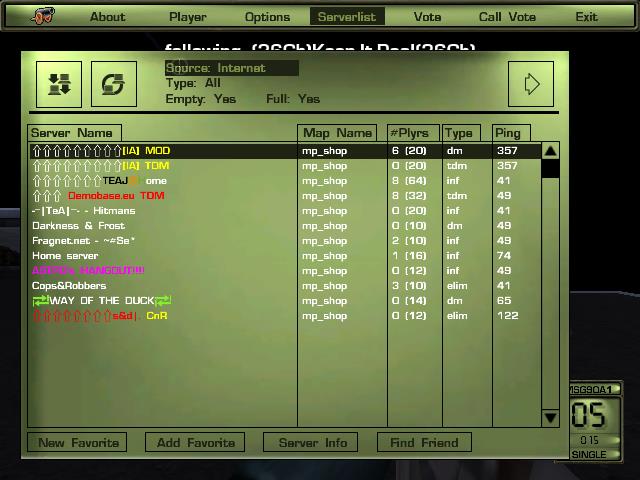Click the get new server list icon
The height and width of the screenshot is (480, 640).
59,84
